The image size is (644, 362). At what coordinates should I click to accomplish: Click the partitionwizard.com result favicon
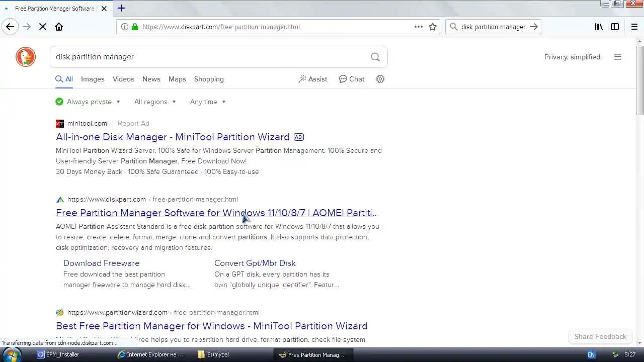point(60,312)
